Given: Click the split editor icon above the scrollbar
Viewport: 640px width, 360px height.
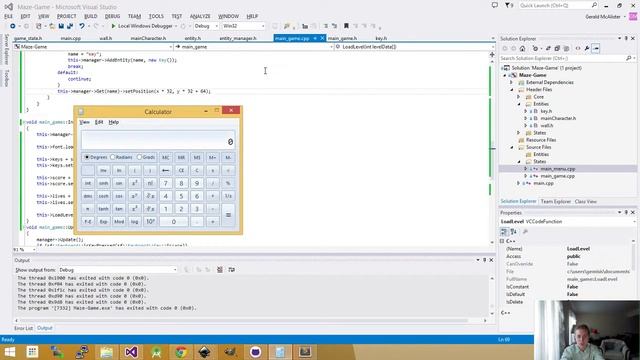Looking at the screenshot, I should click(x=492, y=54).
